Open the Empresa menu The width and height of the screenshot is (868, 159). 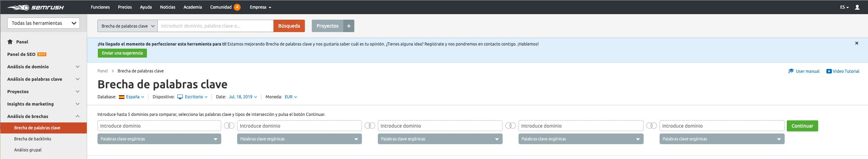[260, 7]
